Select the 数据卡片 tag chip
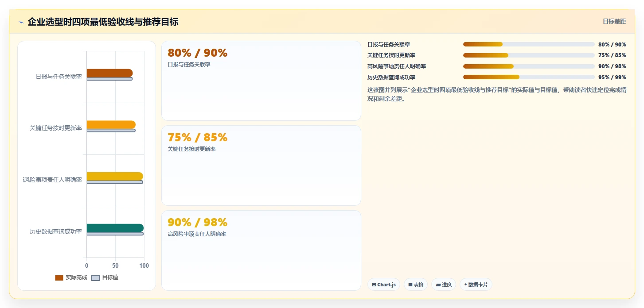644x308 pixels. (x=476, y=285)
